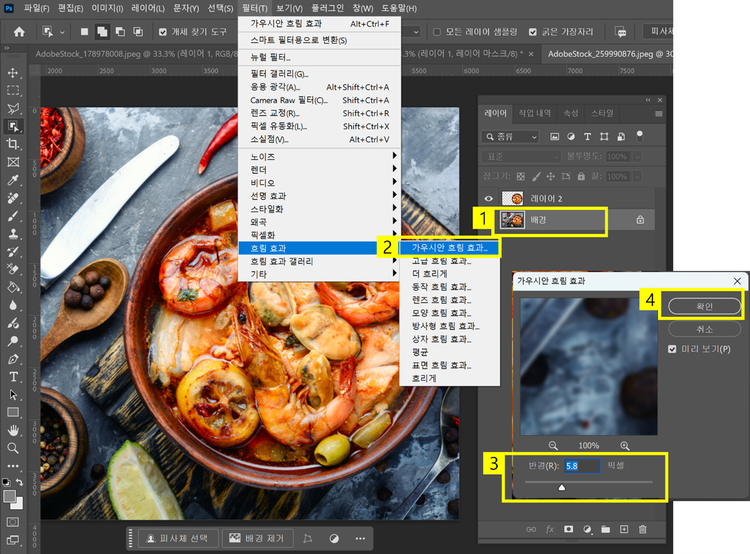This screenshot has width=750, height=554.
Task: Open the 필터 menu
Action: click(254, 8)
